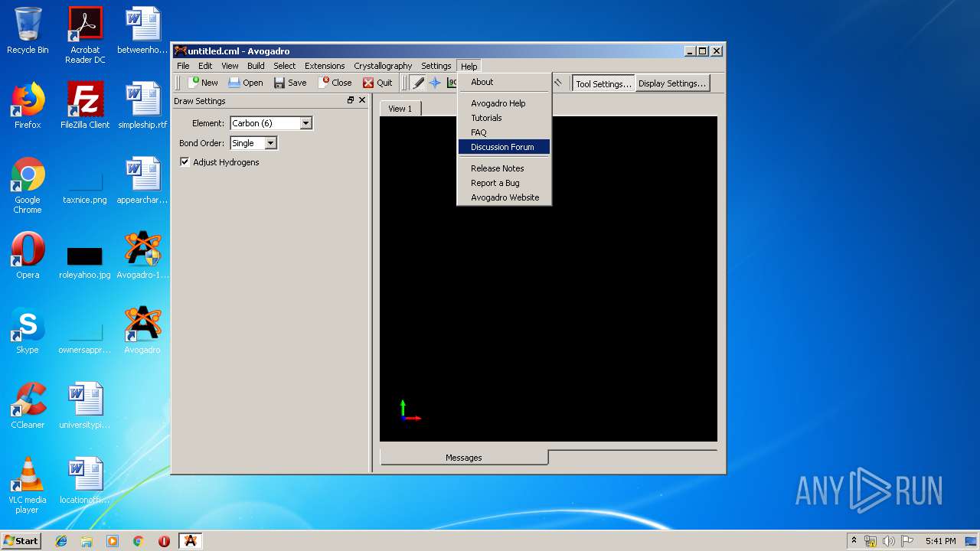The width and height of the screenshot is (980, 551).
Task: Click the 3D axes indicator in view
Action: pos(410,411)
